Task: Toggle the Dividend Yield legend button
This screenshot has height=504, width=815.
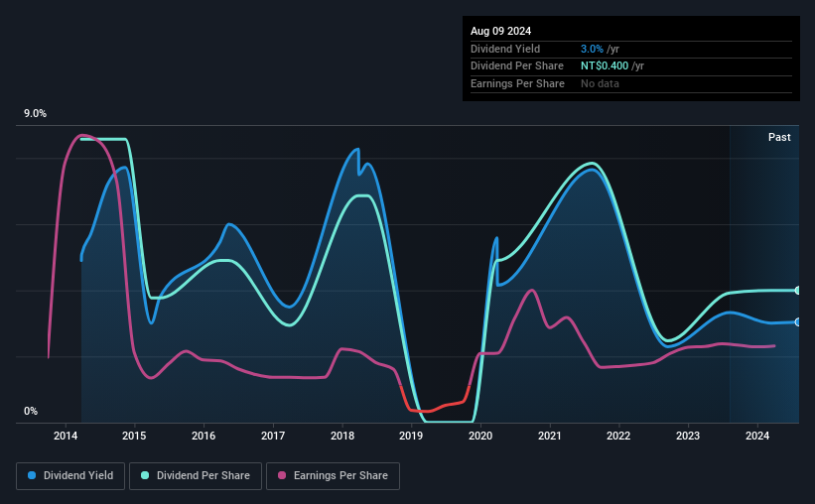Action: pyautogui.click(x=70, y=476)
